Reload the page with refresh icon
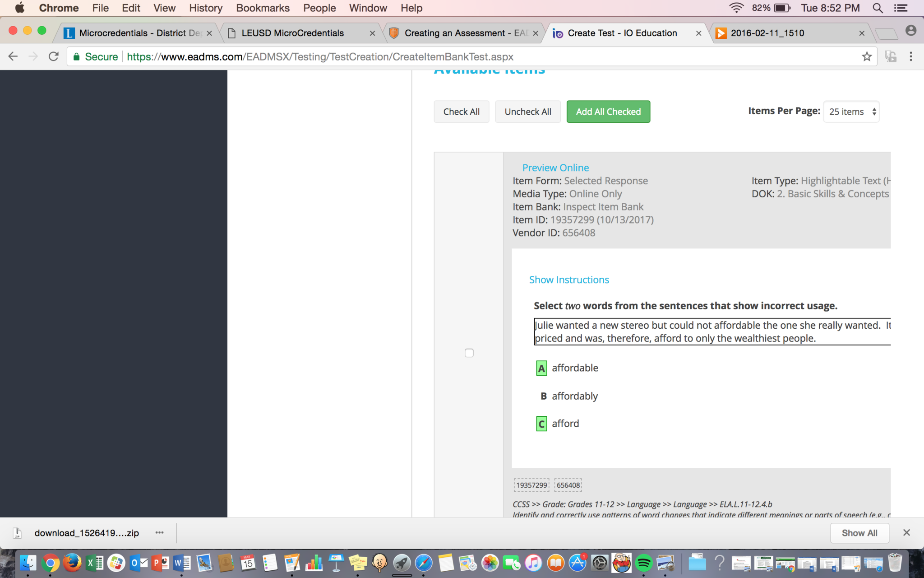This screenshot has height=578, width=924. pyautogui.click(x=54, y=56)
